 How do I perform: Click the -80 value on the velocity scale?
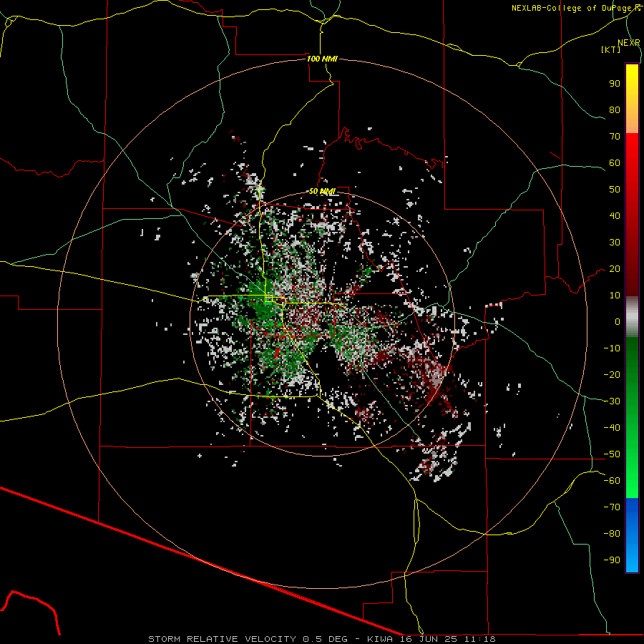pyautogui.click(x=612, y=534)
